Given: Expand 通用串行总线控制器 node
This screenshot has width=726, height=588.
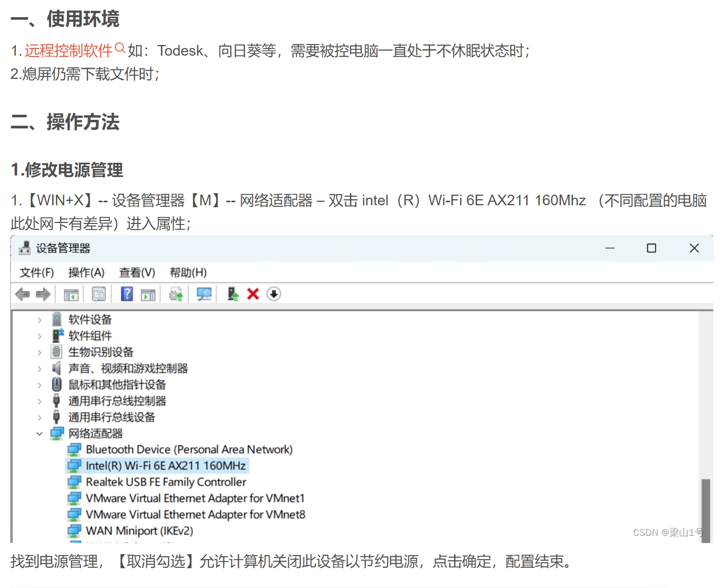Looking at the screenshot, I should pos(39,401).
